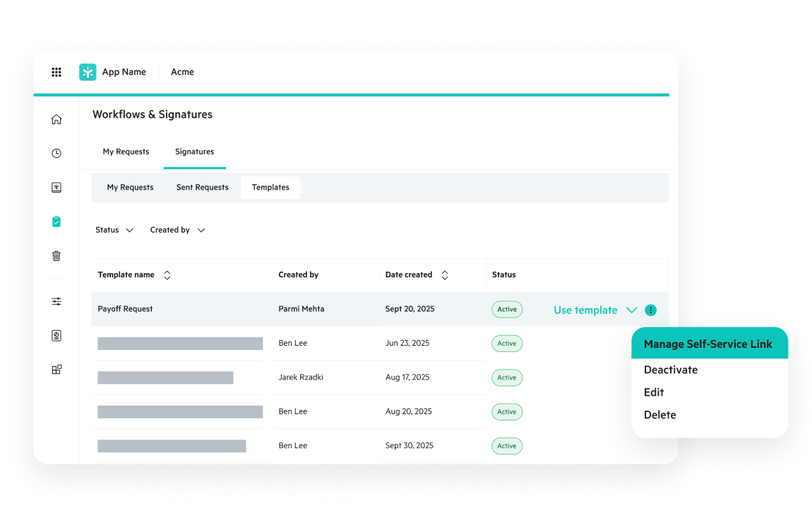Open the chevron beside Use template
This screenshot has height=508, width=812.
pyautogui.click(x=631, y=310)
